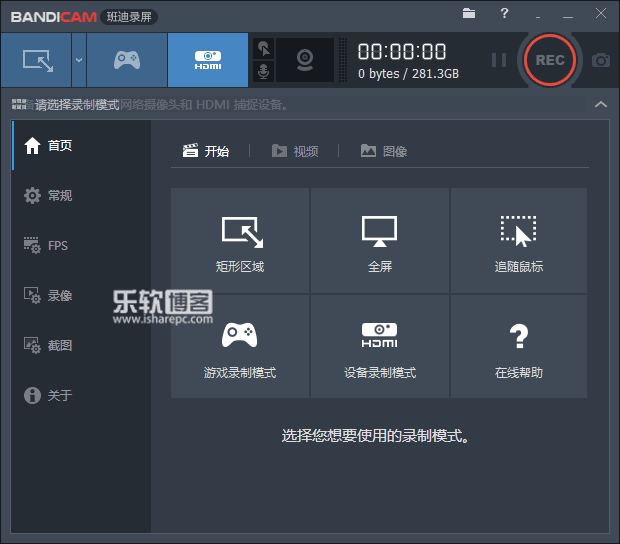
Task: Switch to game recording mode in top toolbar
Action: (x=127, y=60)
